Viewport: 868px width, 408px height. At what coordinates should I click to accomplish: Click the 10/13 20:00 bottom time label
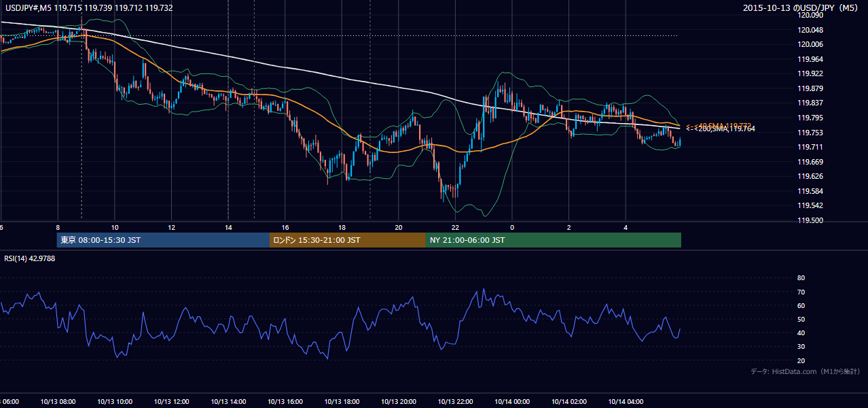398,402
